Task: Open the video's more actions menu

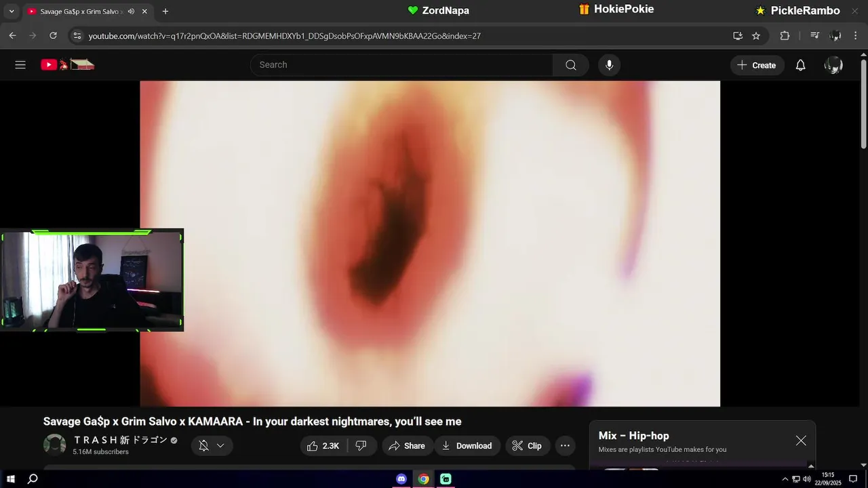Action: pos(565,445)
